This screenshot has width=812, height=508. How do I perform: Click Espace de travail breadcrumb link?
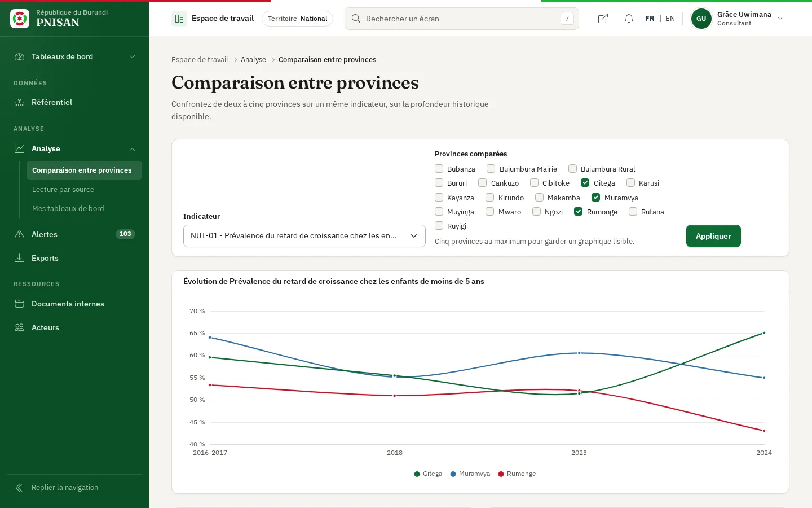pos(200,60)
